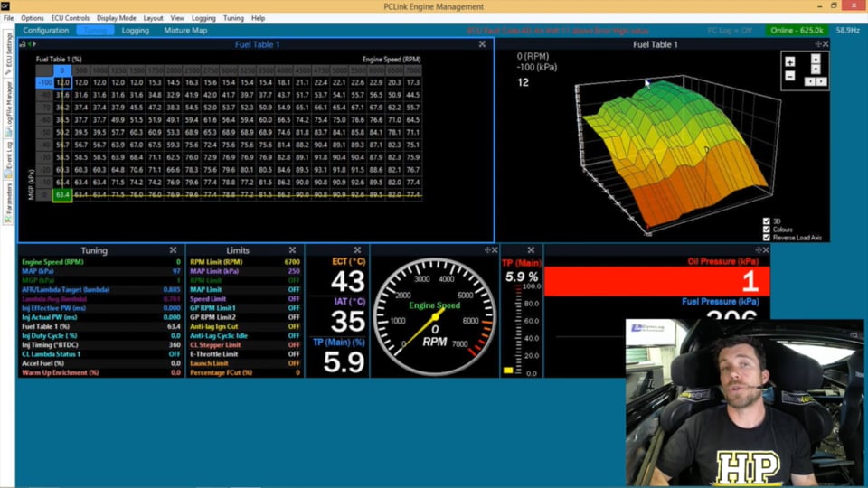Viewport: 868px width, 488px height.
Task: Click the move icon on 3D Fuel Table panel
Action: (x=817, y=44)
